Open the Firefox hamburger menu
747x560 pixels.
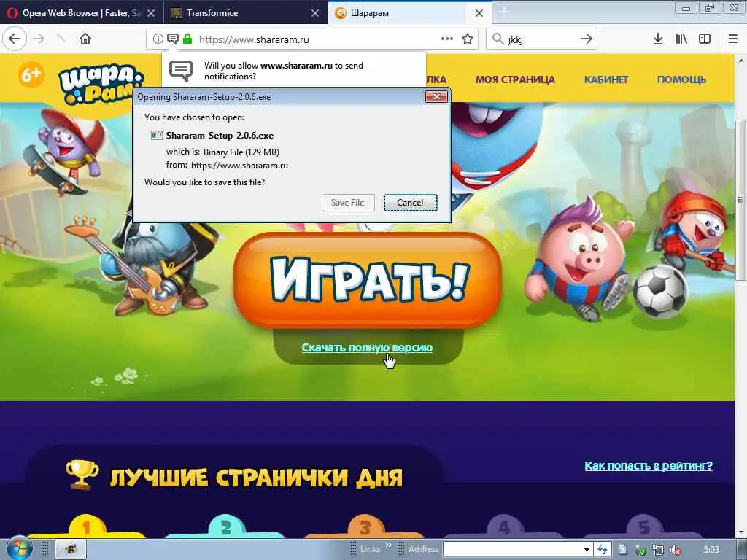(732, 39)
